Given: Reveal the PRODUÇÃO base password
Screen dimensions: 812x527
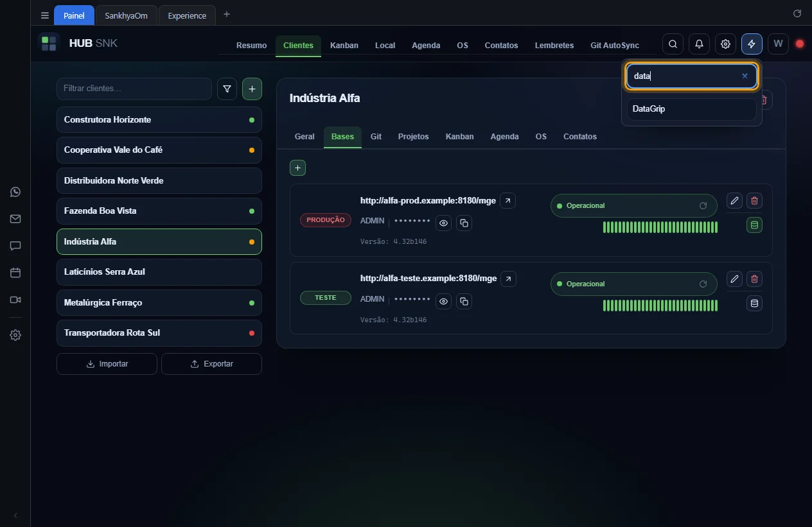Looking at the screenshot, I should pos(443,223).
